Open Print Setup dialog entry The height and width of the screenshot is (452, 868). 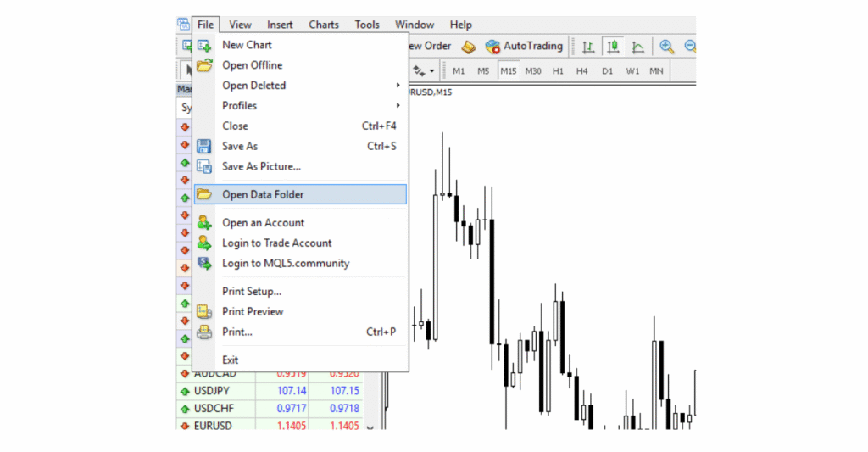(x=300, y=292)
